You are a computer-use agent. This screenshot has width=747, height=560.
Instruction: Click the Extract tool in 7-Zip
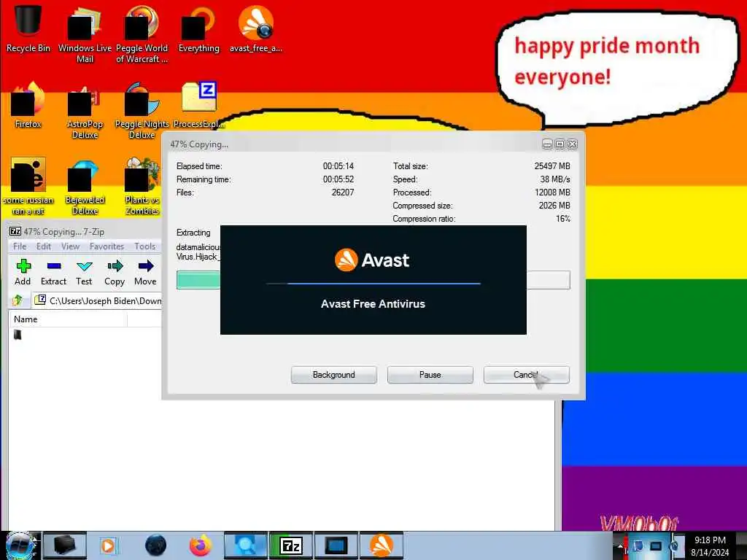tap(53, 273)
